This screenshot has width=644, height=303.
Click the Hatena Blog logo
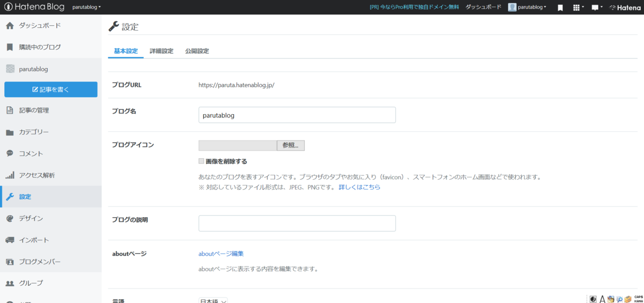click(x=34, y=7)
